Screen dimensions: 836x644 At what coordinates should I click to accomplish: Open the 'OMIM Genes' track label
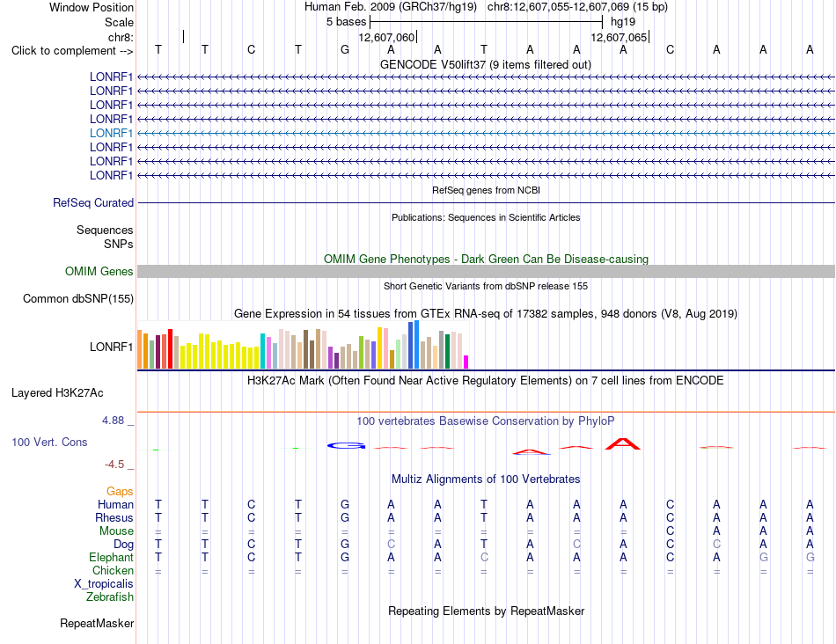pos(99,271)
